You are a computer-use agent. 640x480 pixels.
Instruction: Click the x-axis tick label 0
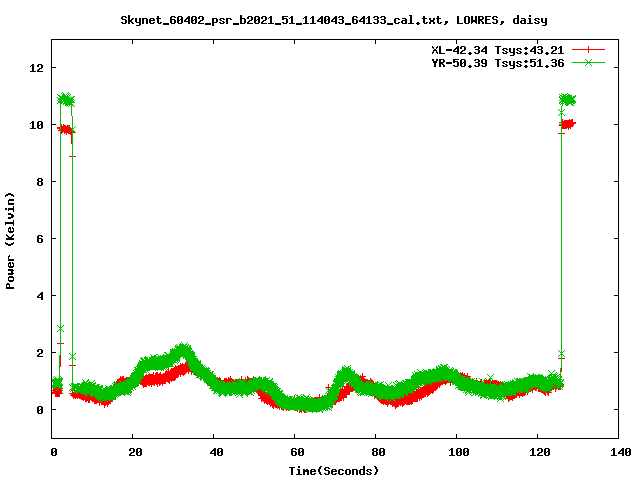click(x=53, y=452)
